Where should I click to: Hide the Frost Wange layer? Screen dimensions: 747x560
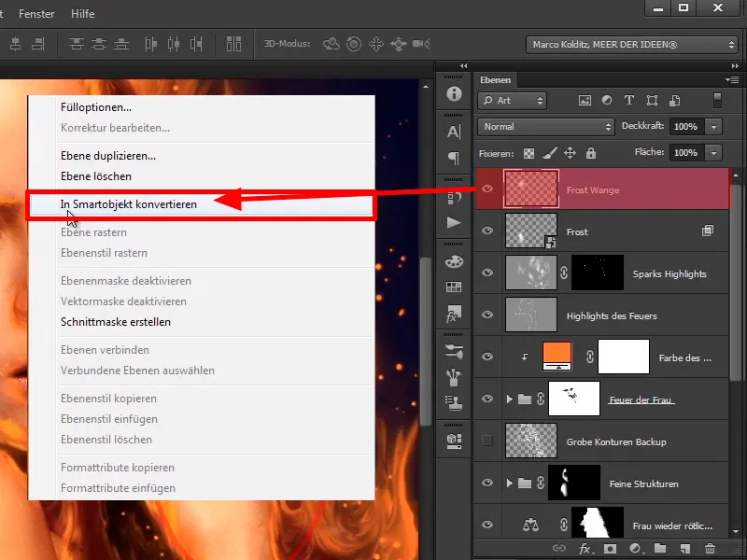(x=487, y=189)
